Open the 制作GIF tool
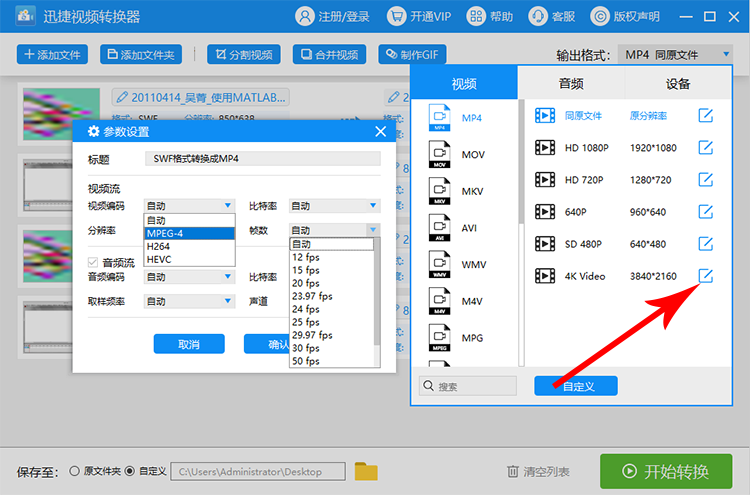The height and width of the screenshot is (495, 750). tap(412, 55)
